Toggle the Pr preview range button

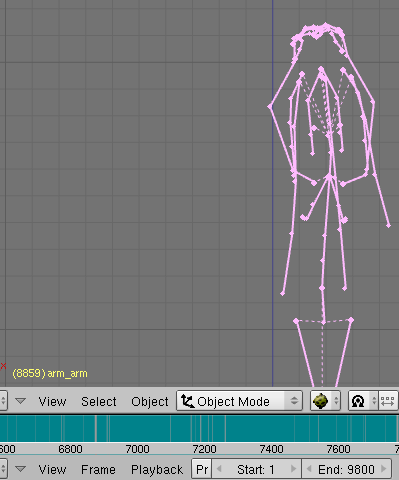(202, 469)
